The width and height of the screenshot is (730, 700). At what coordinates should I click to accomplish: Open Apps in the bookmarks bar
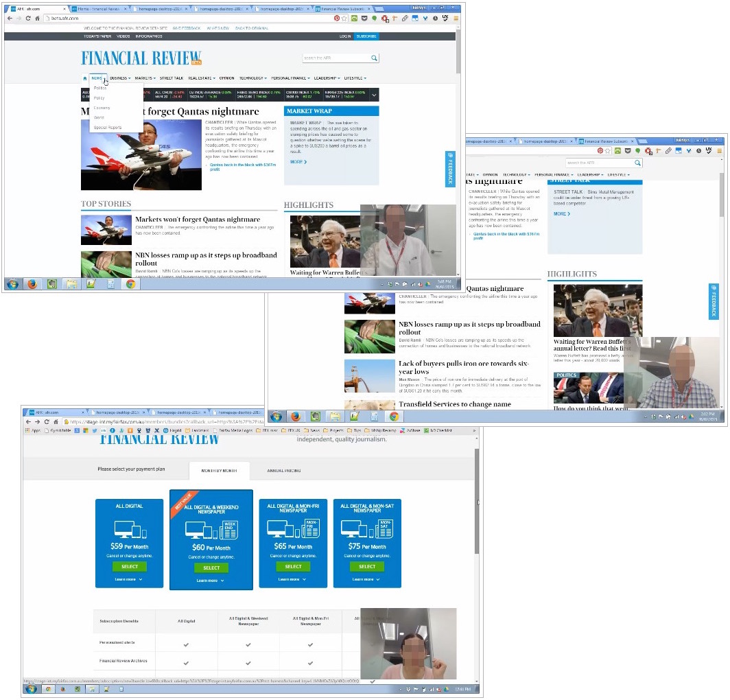[33, 430]
